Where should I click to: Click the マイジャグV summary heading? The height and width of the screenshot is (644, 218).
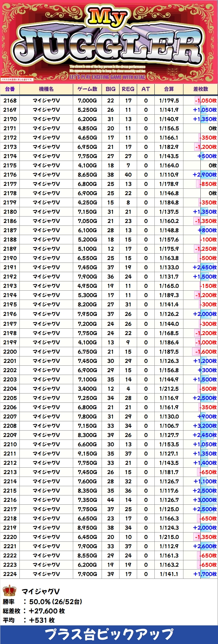(x=40, y=591)
